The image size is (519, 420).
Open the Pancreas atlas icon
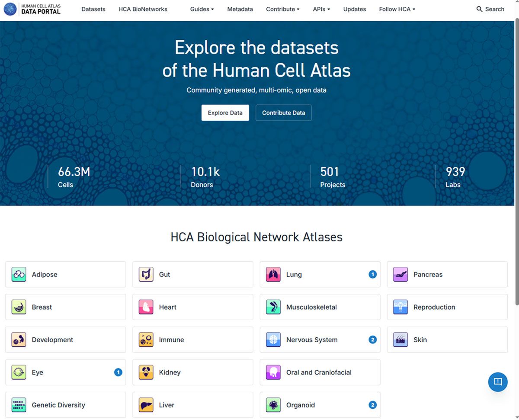[400, 274]
